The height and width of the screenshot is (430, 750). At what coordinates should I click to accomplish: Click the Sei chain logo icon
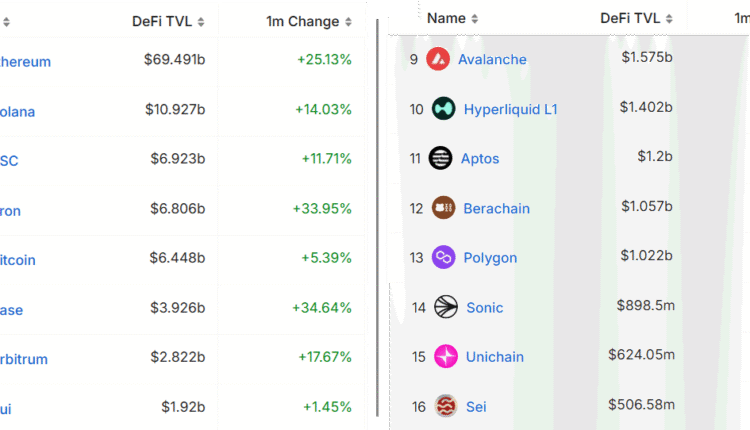(446, 406)
